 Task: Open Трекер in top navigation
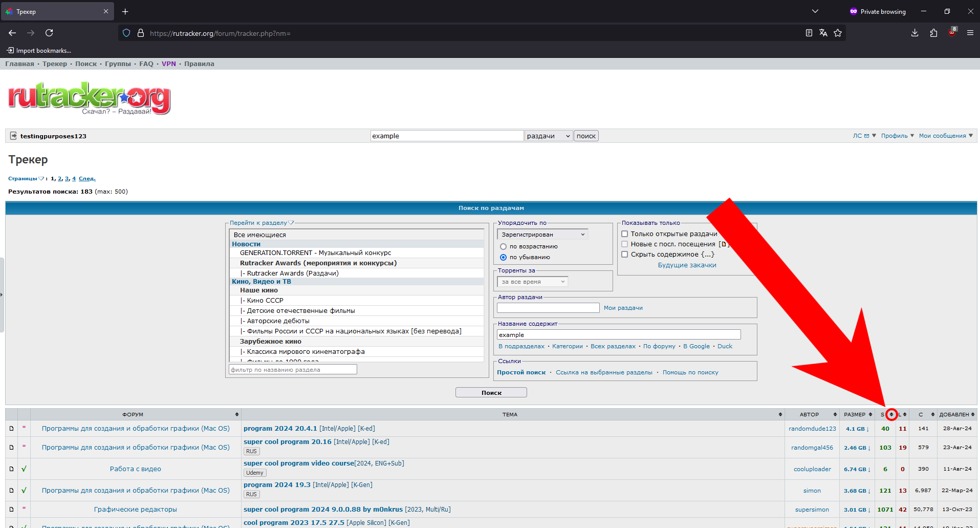[x=55, y=64]
